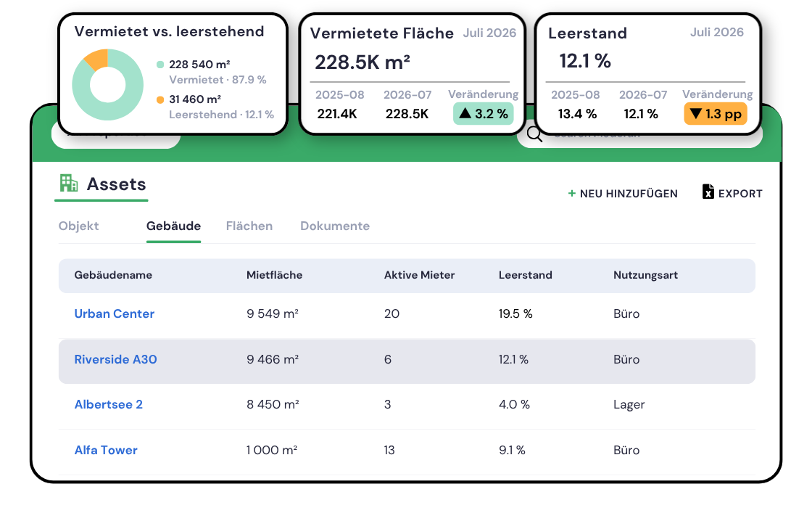Click the donut chart vacant orange segment
Image resolution: width=812 pixels, height=521 pixels.
[x=97, y=59]
